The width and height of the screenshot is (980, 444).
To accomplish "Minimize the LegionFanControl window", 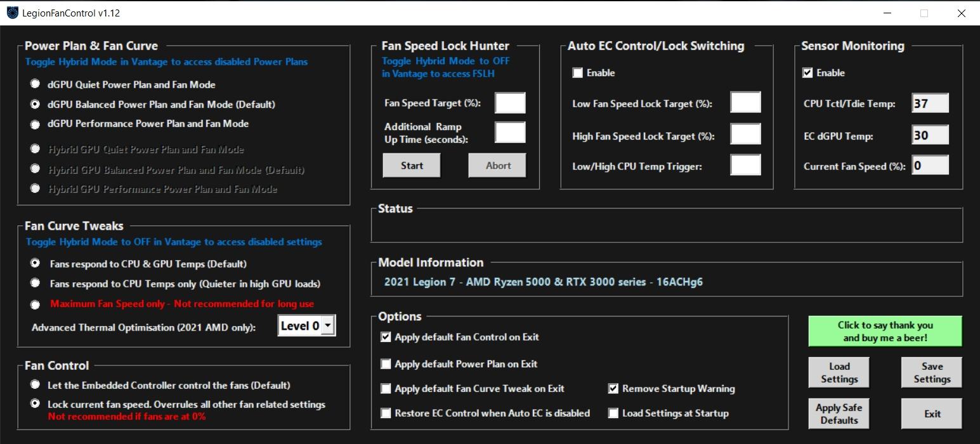I will pos(886,13).
